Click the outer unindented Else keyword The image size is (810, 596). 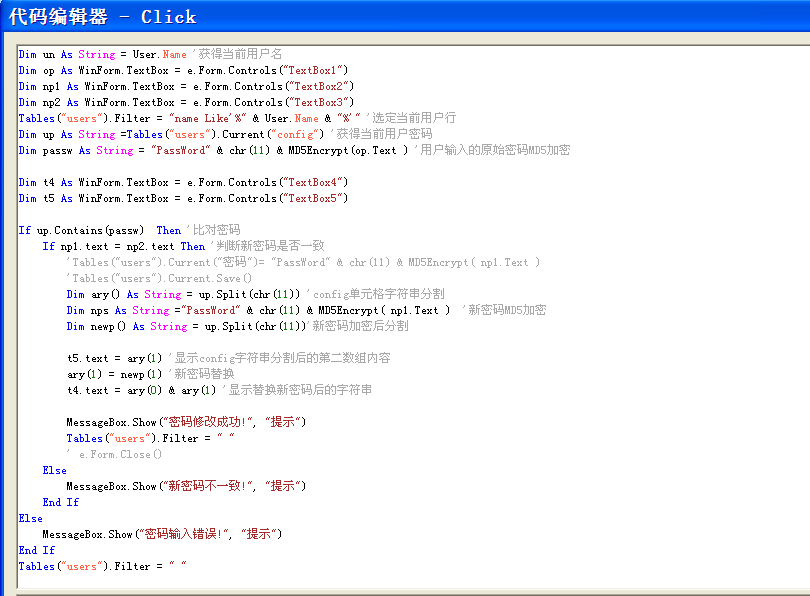pyautogui.click(x=30, y=519)
